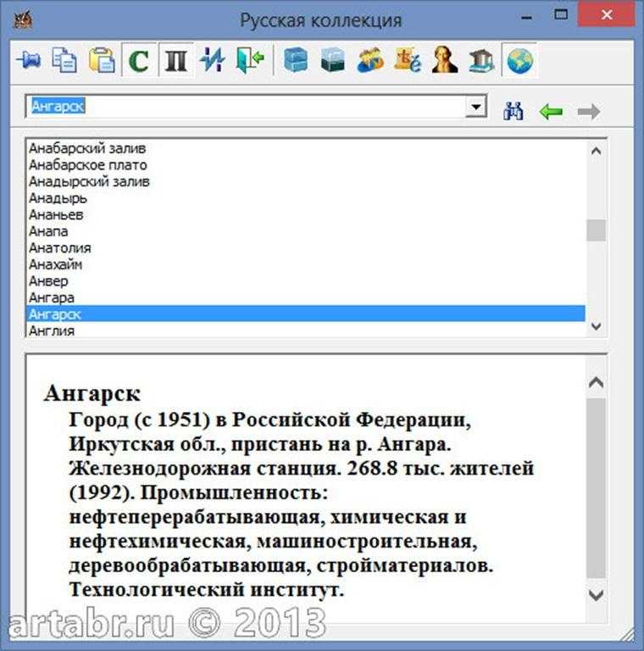Click the copy documents icon
644x651 pixels.
[x=64, y=60]
